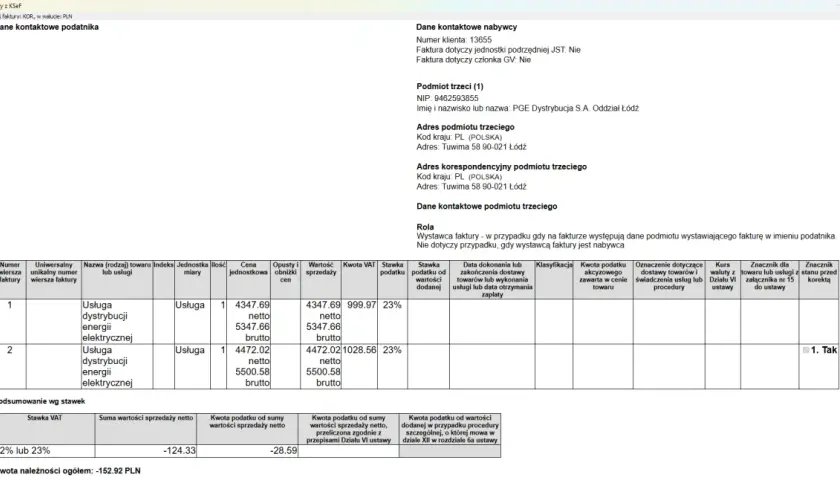The height and width of the screenshot is (480, 840).
Task: Click the net sum '-124.33' value
Action: click(x=179, y=451)
